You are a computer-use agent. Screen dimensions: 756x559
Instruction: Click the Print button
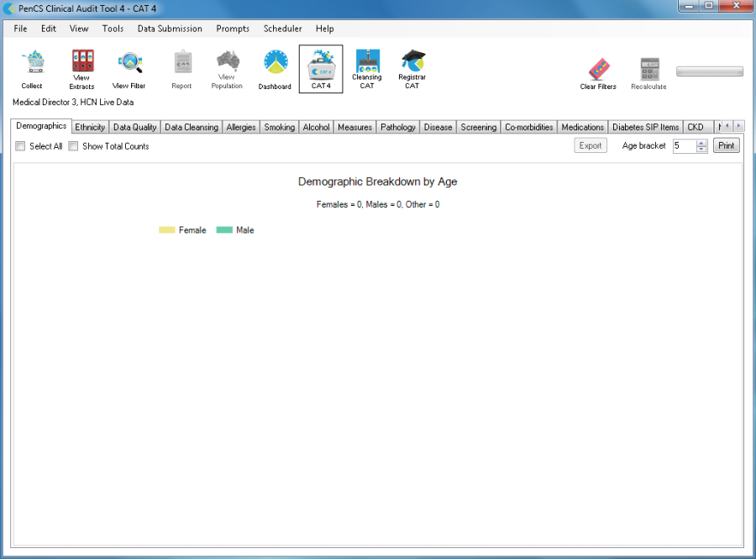tap(726, 145)
